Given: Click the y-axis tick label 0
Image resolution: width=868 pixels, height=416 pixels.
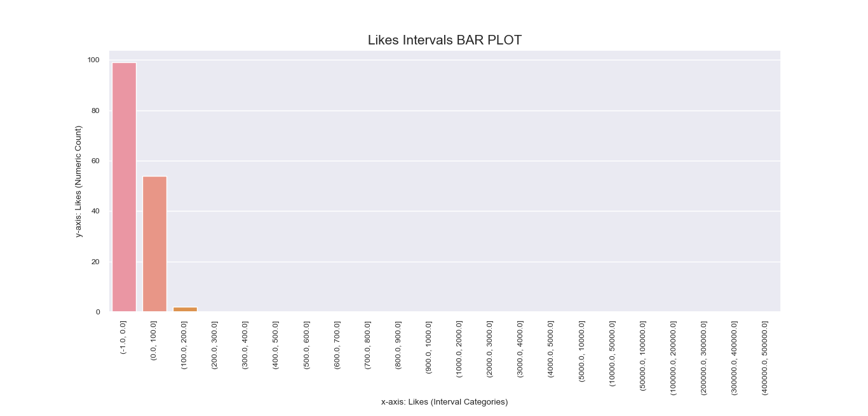Looking at the screenshot, I should click(98, 312).
